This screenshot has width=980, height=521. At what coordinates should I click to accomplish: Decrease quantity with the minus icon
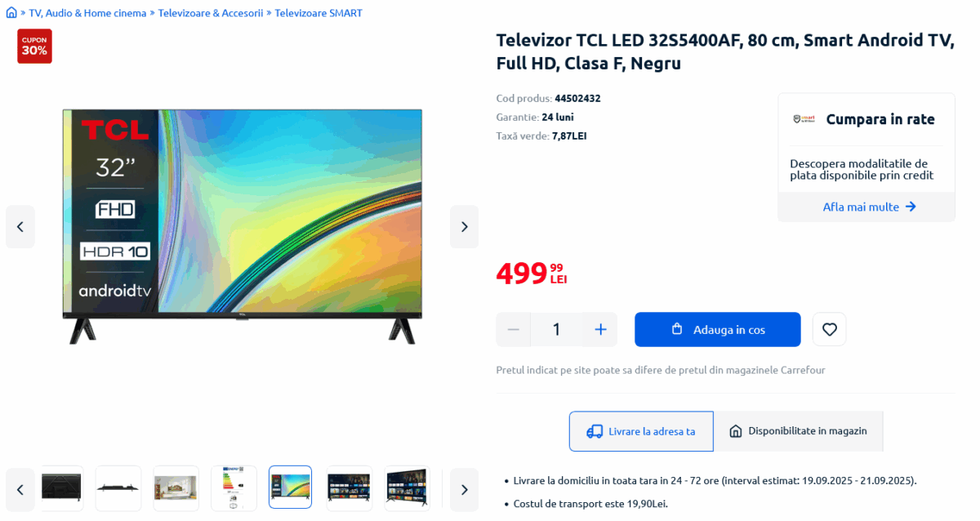pos(513,329)
